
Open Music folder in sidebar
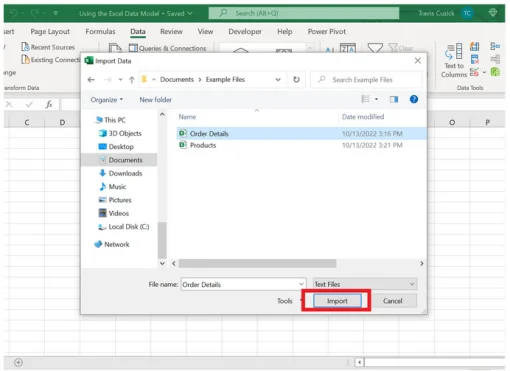click(x=113, y=187)
